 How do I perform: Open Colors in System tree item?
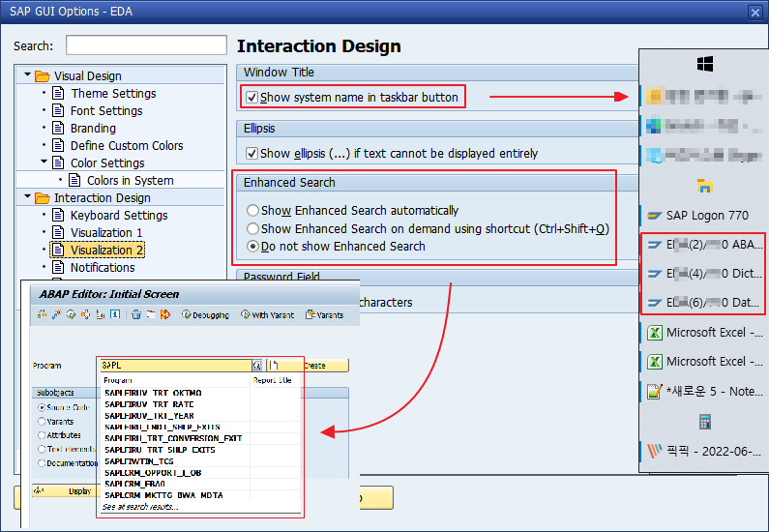pyautogui.click(x=130, y=181)
